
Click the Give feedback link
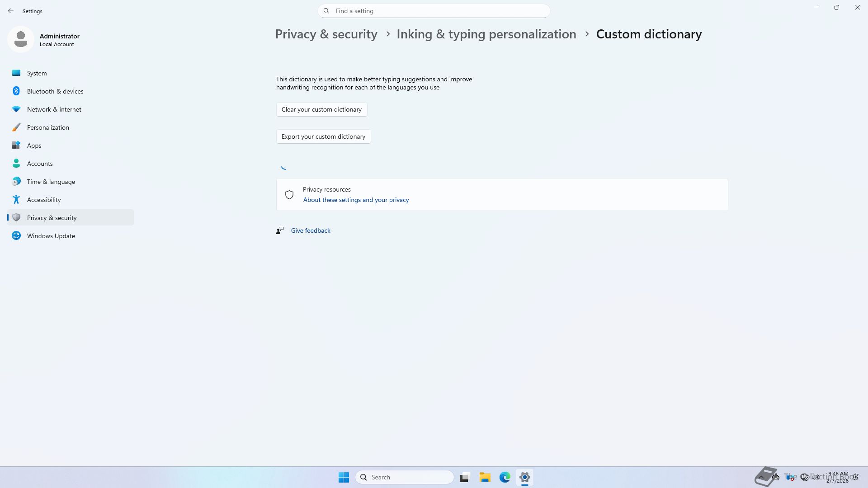tap(311, 230)
